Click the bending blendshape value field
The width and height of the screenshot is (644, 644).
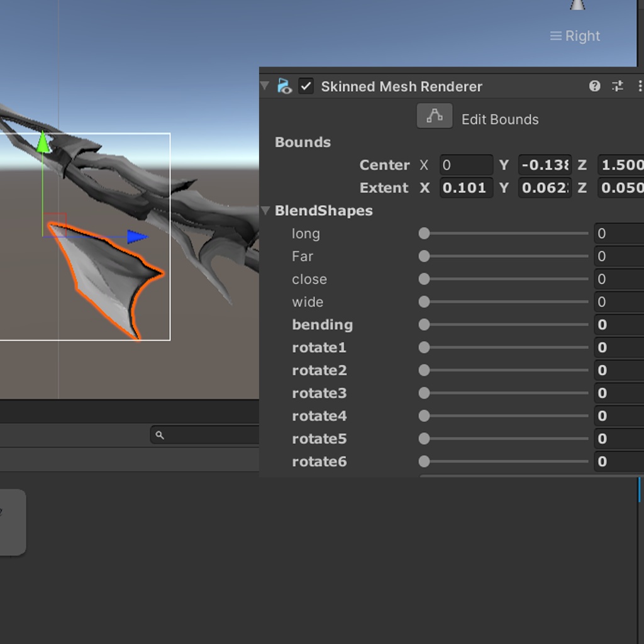619,325
